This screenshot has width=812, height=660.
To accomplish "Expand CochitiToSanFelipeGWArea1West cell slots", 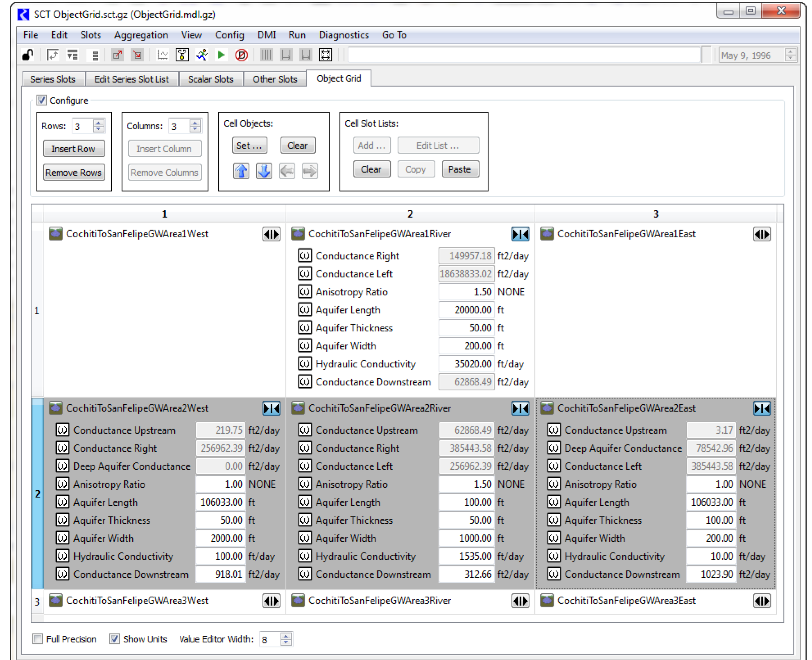I will (271, 234).
